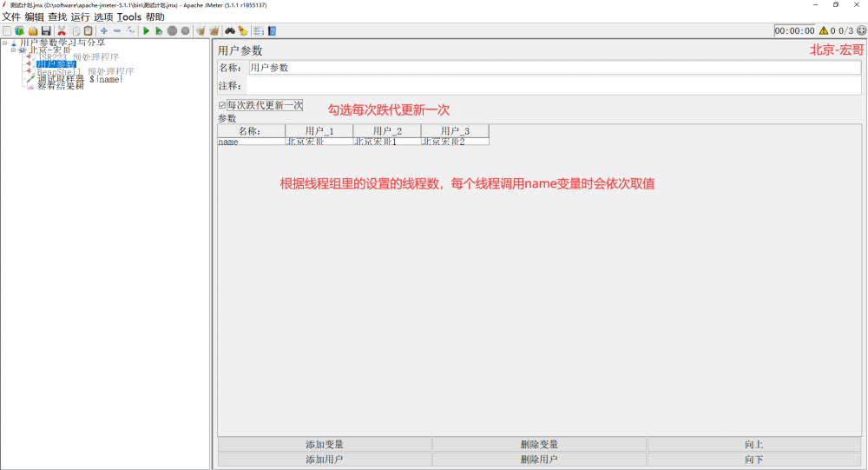
Task: Open the Function Helper list icon
Action: click(259, 31)
